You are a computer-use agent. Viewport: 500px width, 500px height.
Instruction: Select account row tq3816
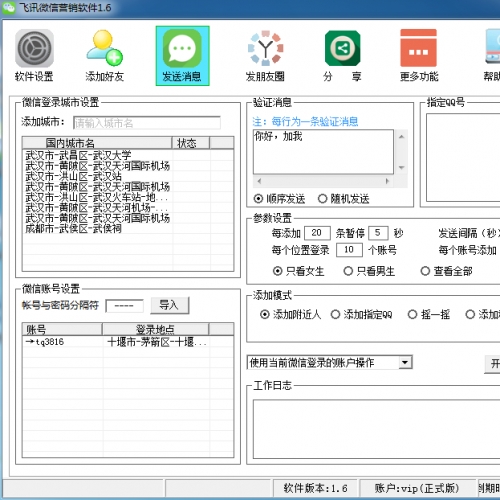coord(128,342)
